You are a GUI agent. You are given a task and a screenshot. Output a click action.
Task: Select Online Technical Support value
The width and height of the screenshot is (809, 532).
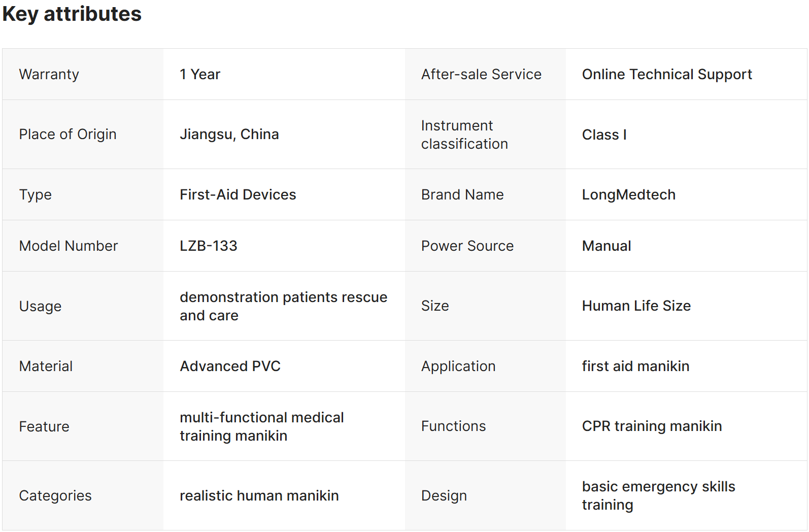click(666, 75)
